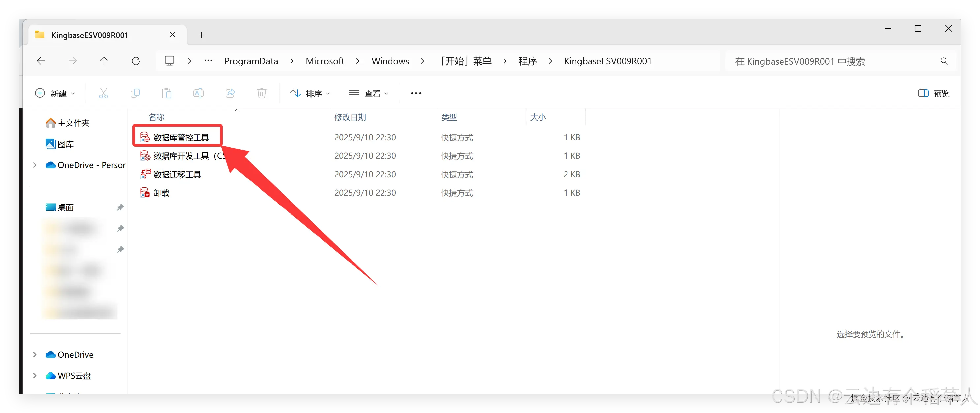Viewport: 980px width, 413px height.
Task: Click KingbaseESV009R001 in the breadcrumb
Action: tap(608, 61)
